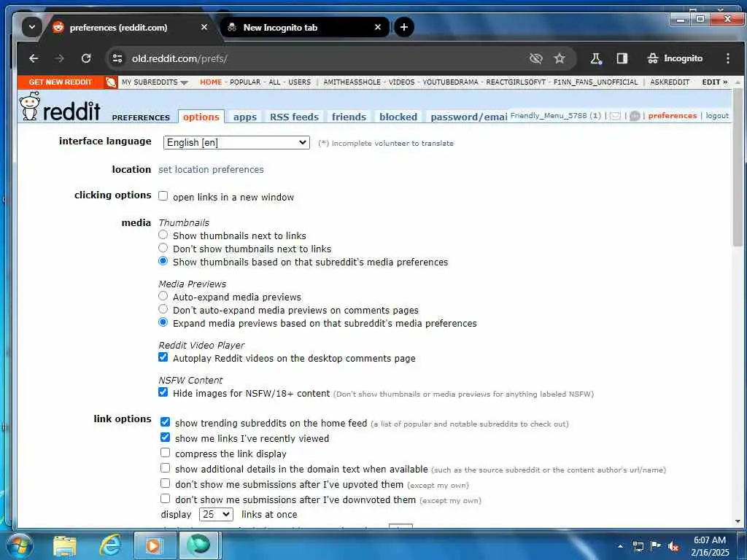Click the network tray icon
The width and height of the screenshot is (747, 560).
[638, 546]
